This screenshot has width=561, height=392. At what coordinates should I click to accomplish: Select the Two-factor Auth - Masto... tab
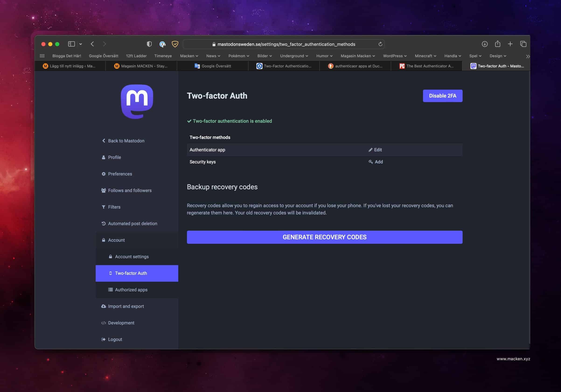pyautogui.click(x=496, y=66)
